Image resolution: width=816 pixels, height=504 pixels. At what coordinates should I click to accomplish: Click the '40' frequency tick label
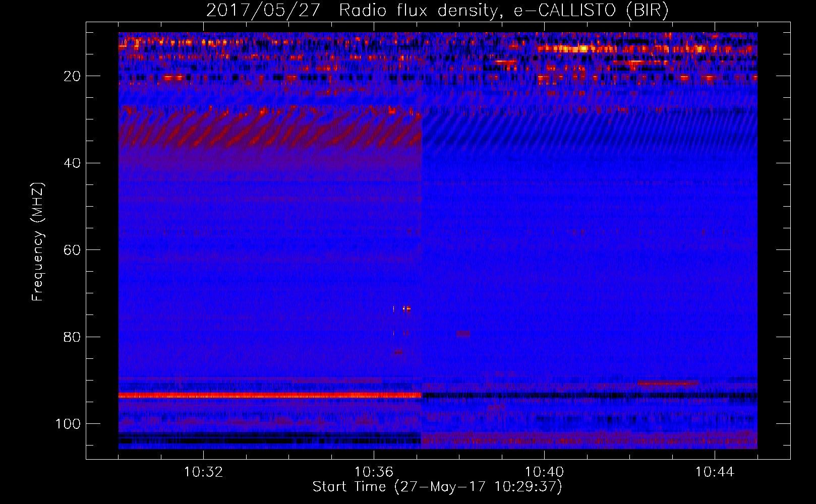72,163
